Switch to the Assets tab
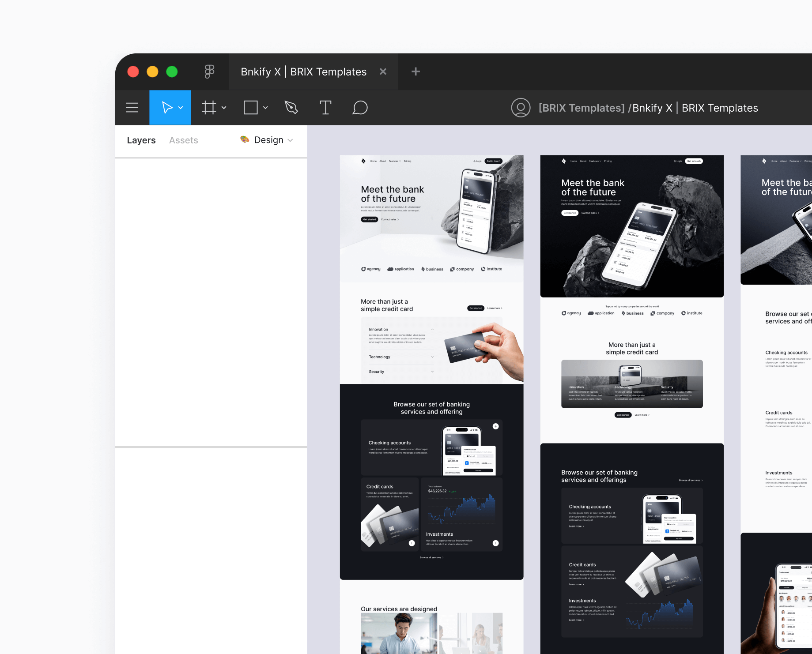The width and height of the screenshot is (812, 654). (x=183, y=140)
